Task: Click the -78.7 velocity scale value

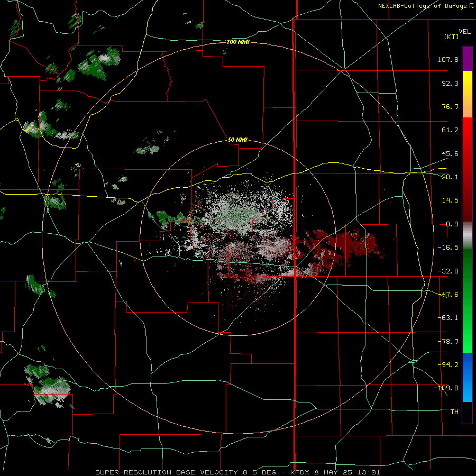Action: (x=448, y=342)
